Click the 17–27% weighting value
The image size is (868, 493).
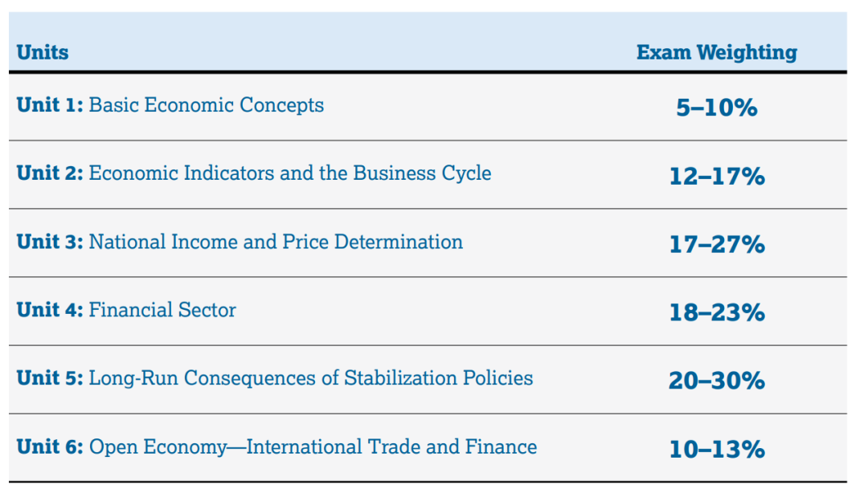coord(717,244)
